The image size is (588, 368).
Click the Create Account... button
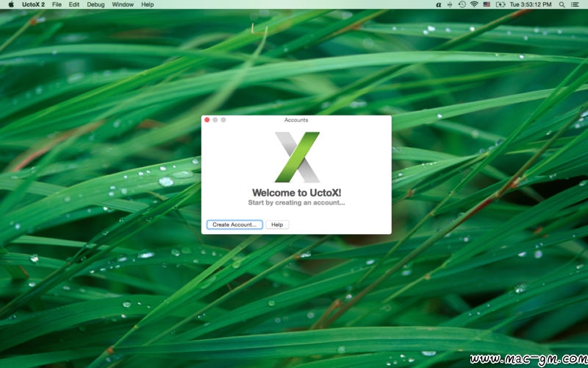point(234,224)
